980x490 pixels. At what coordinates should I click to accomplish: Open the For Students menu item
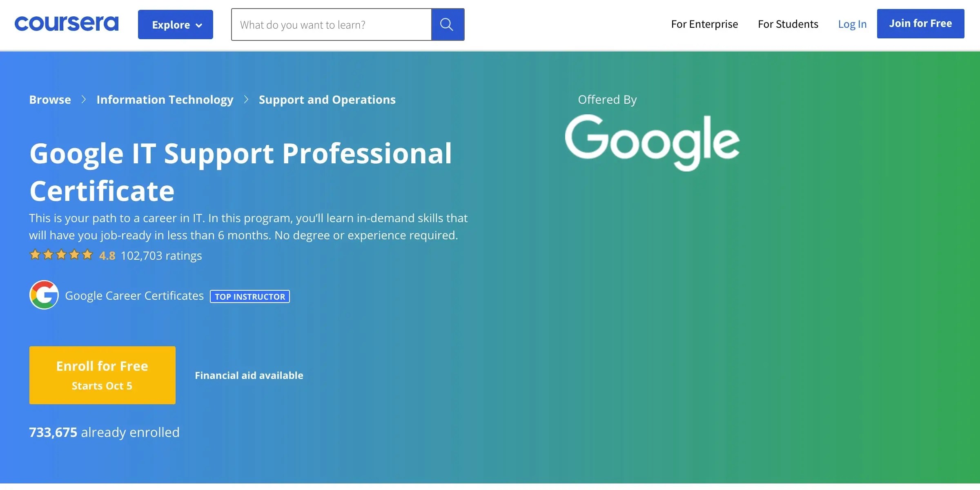tap(788, 24)
